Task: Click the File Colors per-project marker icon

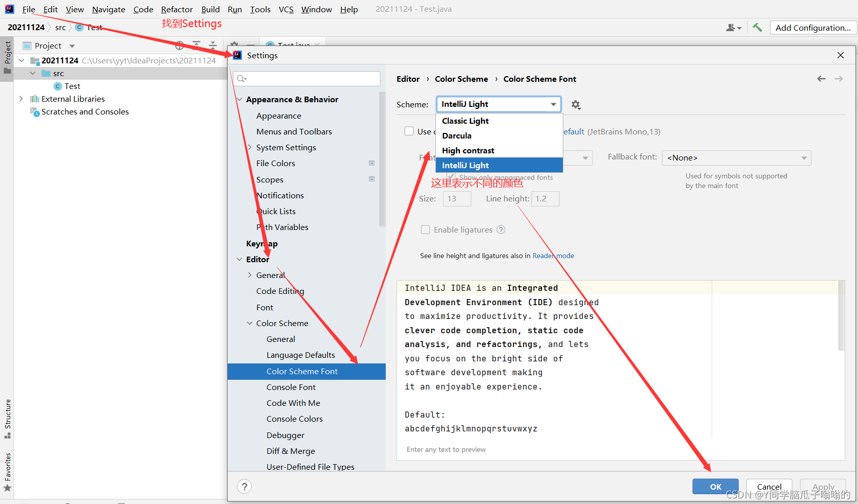Action: click(372, 163)
